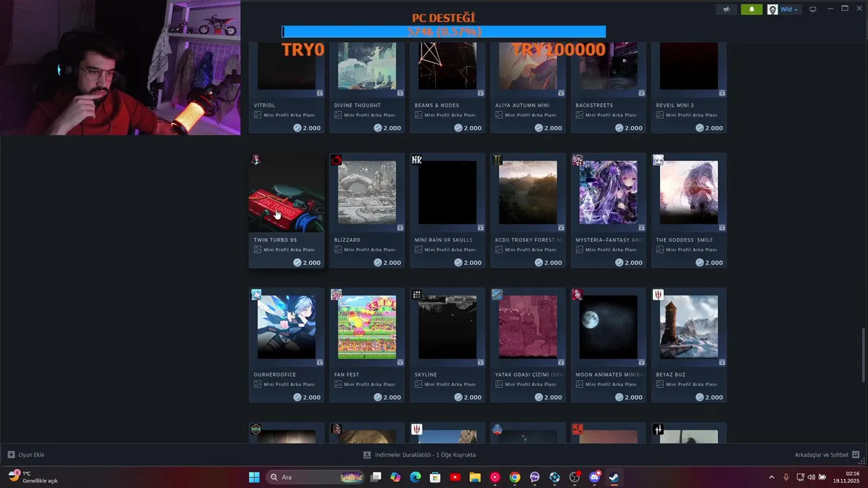Click The Goddess' Smile game icon
This screenshot has height=488, width=868.
(x=658, y=160)
